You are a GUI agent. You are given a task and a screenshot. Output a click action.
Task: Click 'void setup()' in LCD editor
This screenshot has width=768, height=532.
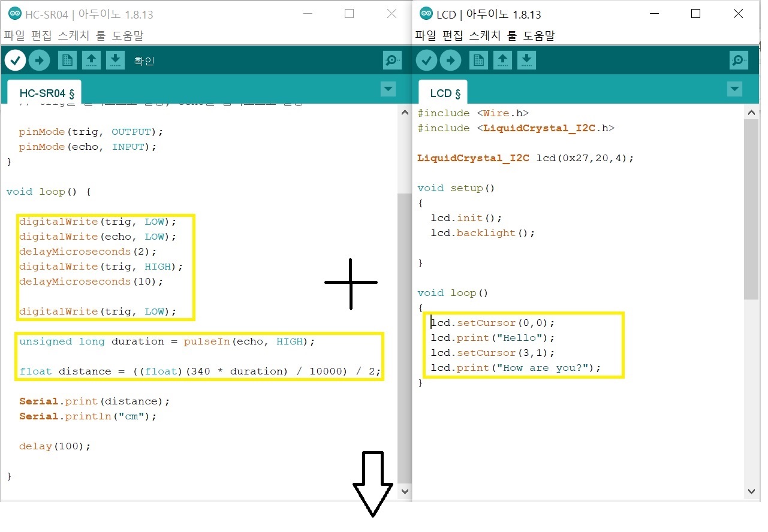[456, 188]
